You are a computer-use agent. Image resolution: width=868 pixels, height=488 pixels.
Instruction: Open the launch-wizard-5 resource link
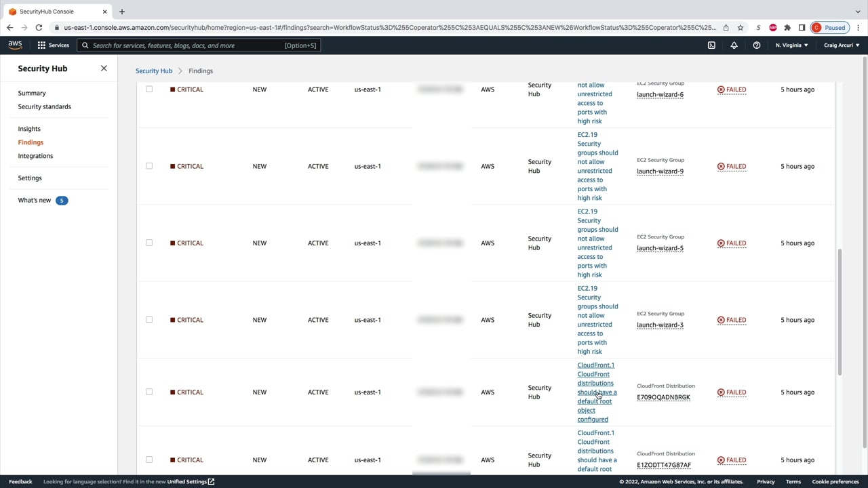pos(660,248)
